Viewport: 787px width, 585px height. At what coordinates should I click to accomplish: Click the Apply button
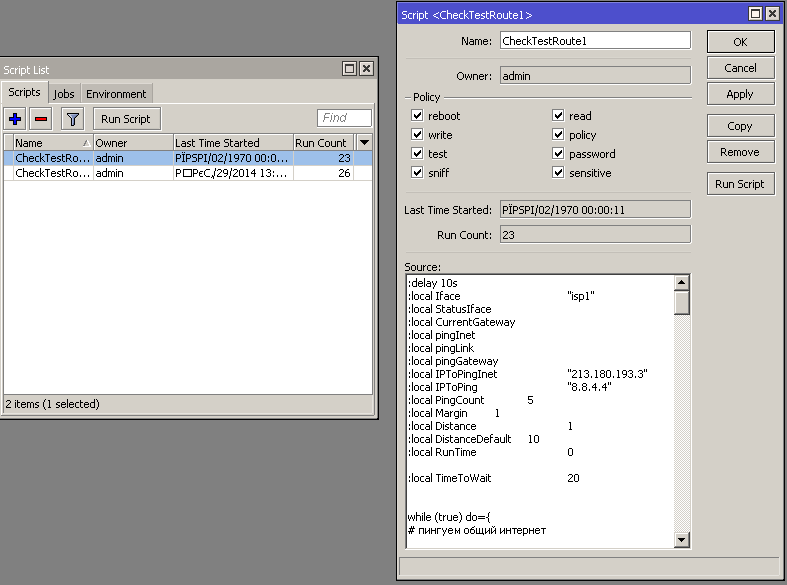(740, 94)
